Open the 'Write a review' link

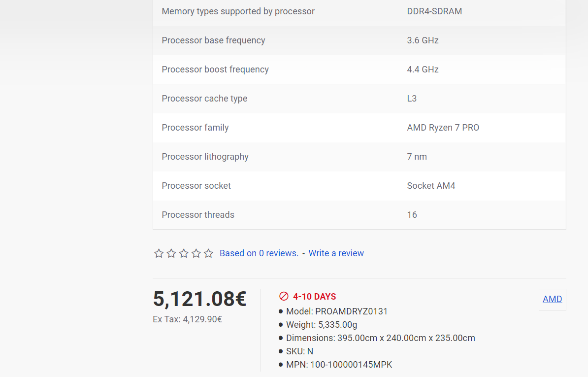pos(336,253)
